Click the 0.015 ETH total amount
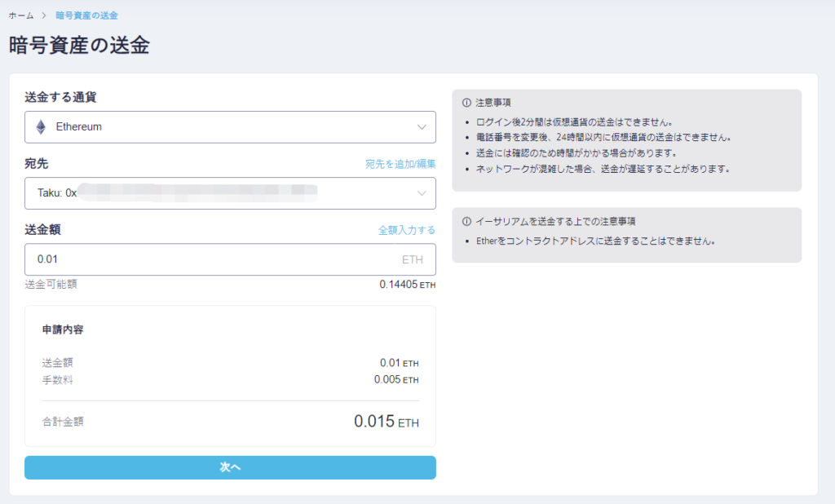This screenshot has width=835, height=504. [387, 422]
